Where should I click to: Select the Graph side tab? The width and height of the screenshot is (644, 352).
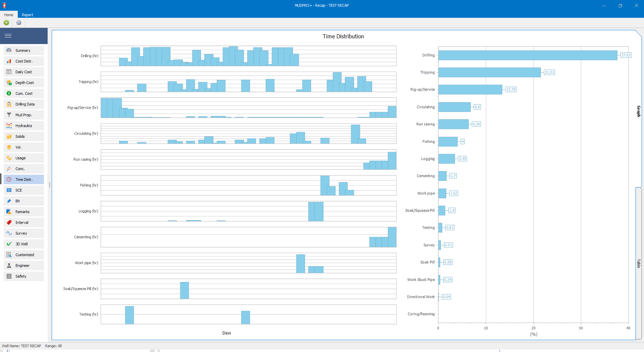[x=639, y=111]
